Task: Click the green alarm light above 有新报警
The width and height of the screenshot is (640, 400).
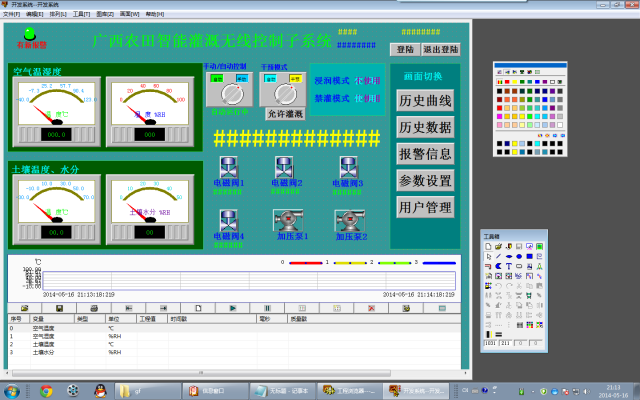Action: click(29, 33)
